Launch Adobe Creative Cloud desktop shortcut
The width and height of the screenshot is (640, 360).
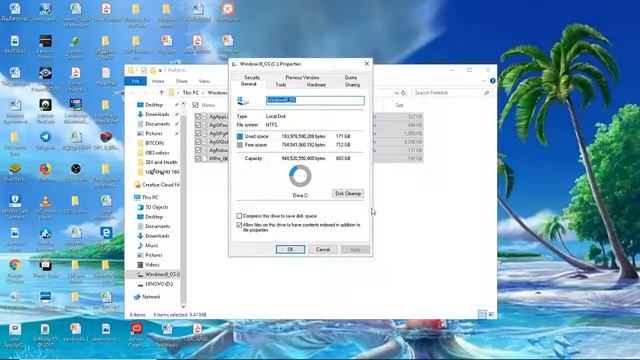tap(136, 335)
